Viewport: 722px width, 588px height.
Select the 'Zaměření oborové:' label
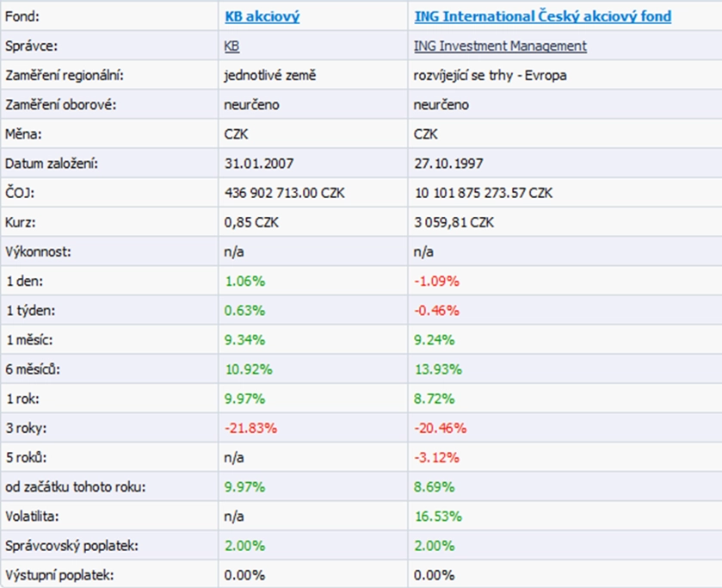coord(61,105)
